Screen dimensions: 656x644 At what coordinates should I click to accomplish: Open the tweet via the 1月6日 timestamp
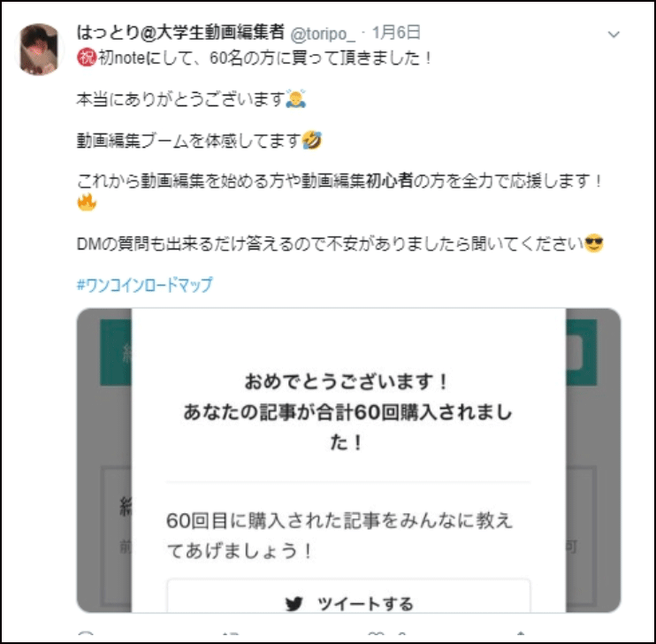tap(396, 33)
